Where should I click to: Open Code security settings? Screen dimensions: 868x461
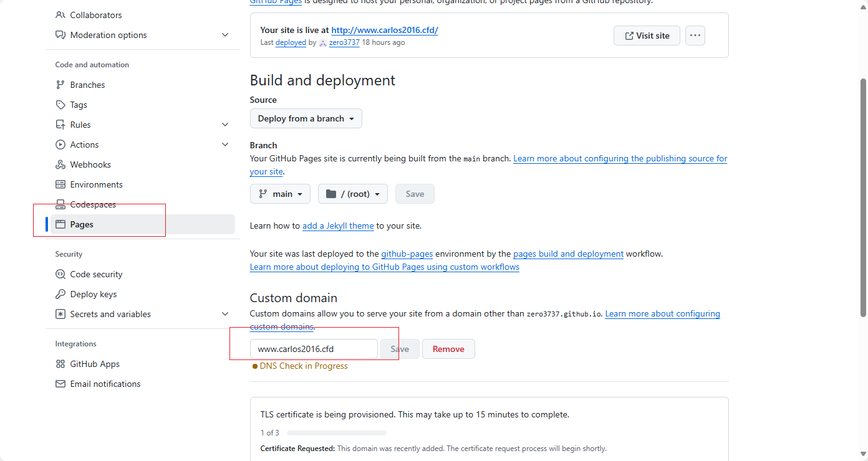click(x=143, y=274)
